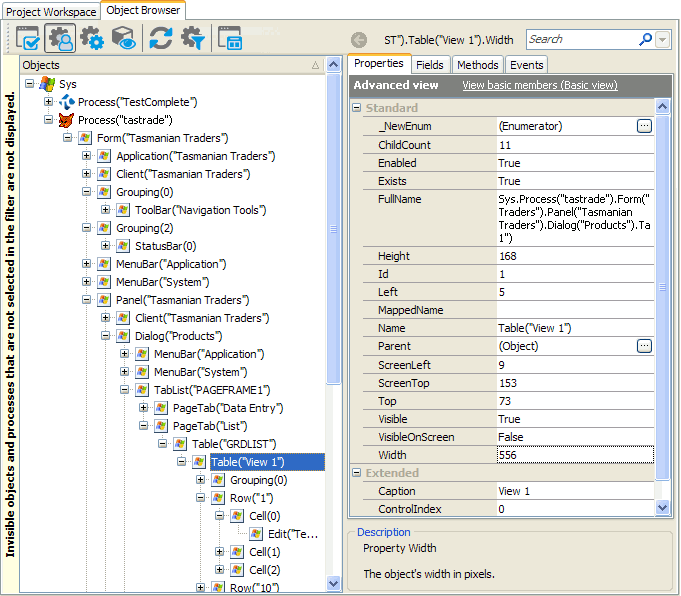Switch to the Project Workspace tab
681x596 pixels.
point(50,12)
